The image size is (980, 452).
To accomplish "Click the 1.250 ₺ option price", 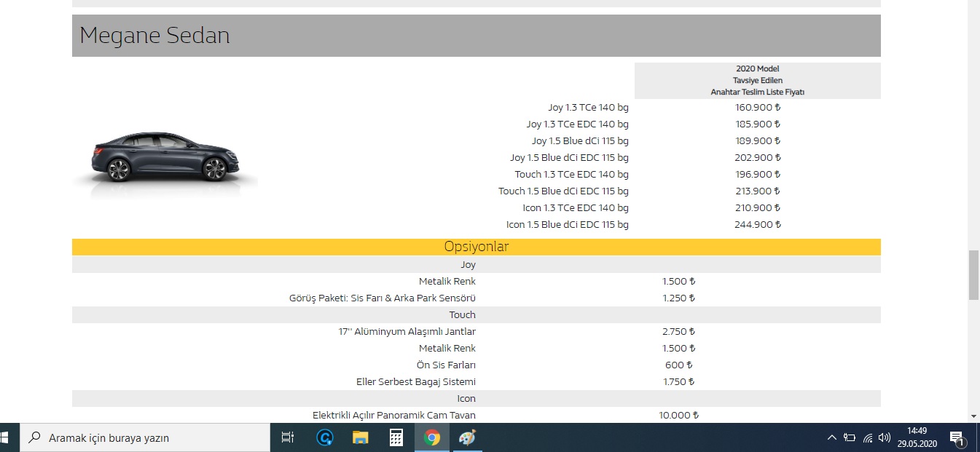I will tap(679, 298).
